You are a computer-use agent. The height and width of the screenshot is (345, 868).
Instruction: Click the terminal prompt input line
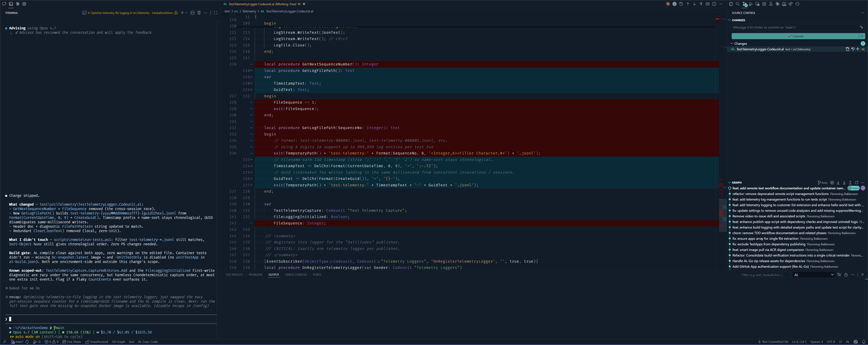[111, 319]
